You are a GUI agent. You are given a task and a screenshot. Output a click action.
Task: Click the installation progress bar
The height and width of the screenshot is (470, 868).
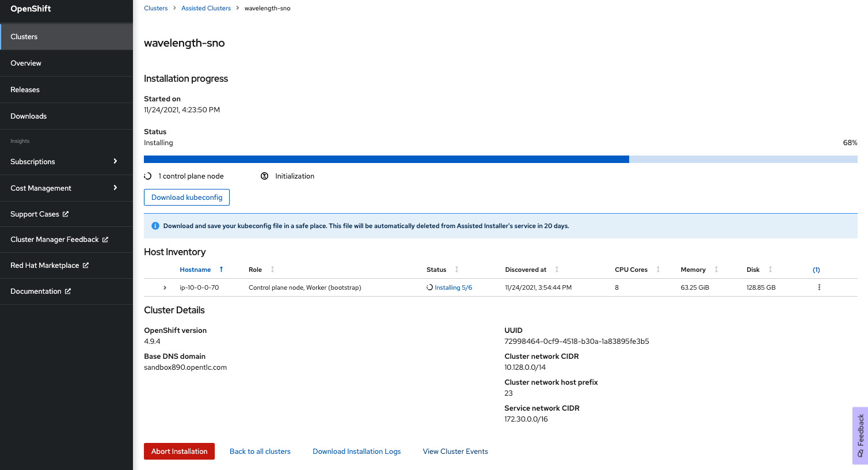pos(501,159)
